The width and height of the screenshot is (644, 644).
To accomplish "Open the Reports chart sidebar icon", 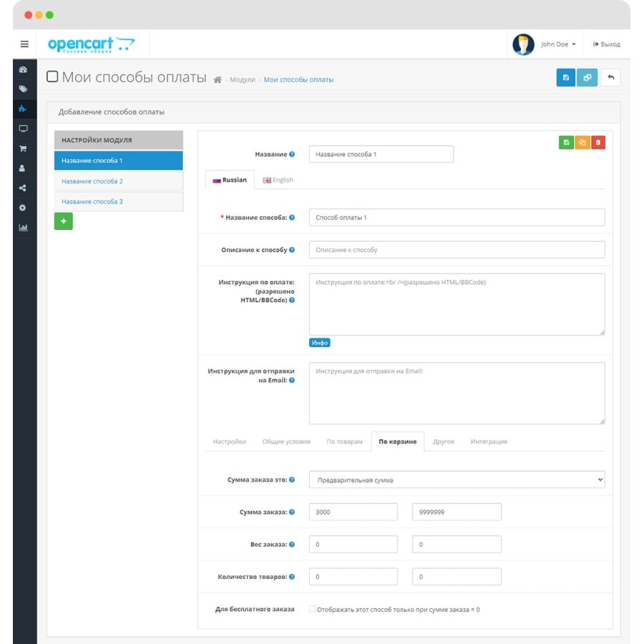I will coord(23,227).
